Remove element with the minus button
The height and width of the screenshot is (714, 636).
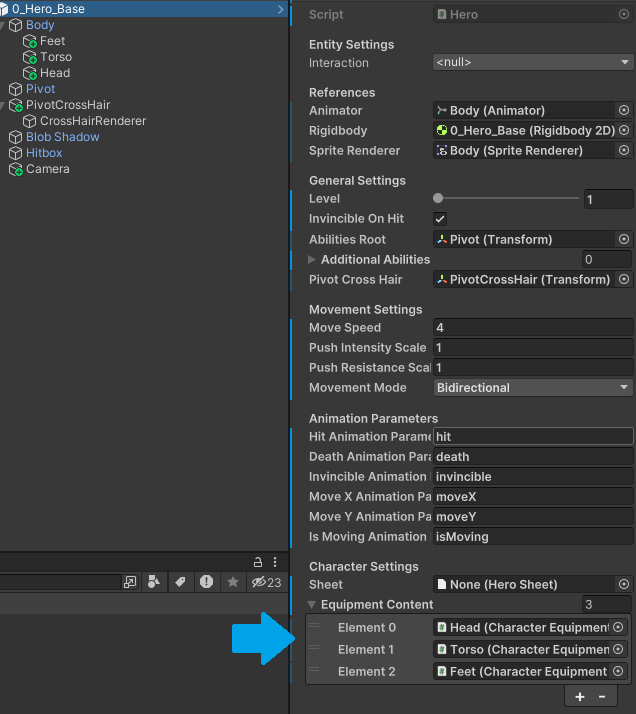click(x=601, y=696)
